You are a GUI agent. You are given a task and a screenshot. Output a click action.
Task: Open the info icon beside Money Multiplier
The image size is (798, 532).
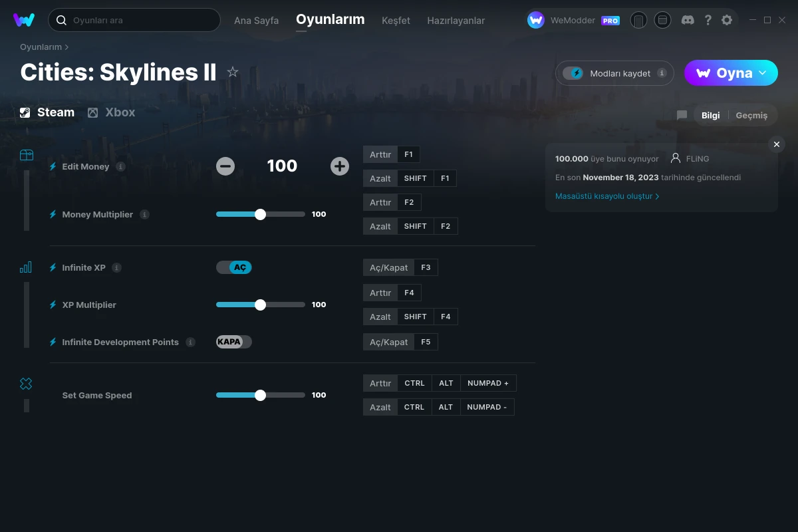(x=144, y=215)
